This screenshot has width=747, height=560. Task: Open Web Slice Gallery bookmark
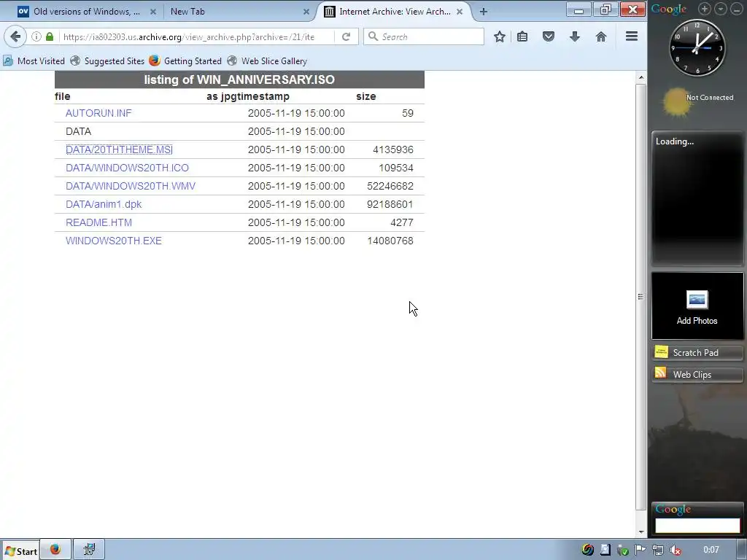click(x=267, y=61)
